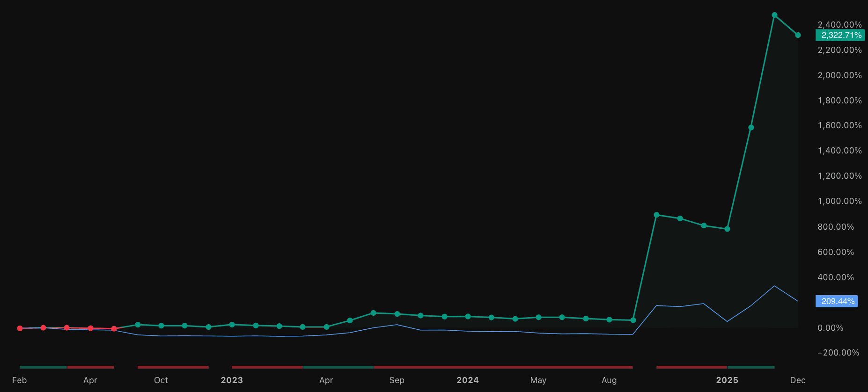Click the green 2,322.71% value label
This screenshot has width=868, height=392.
tap(840, 35)
